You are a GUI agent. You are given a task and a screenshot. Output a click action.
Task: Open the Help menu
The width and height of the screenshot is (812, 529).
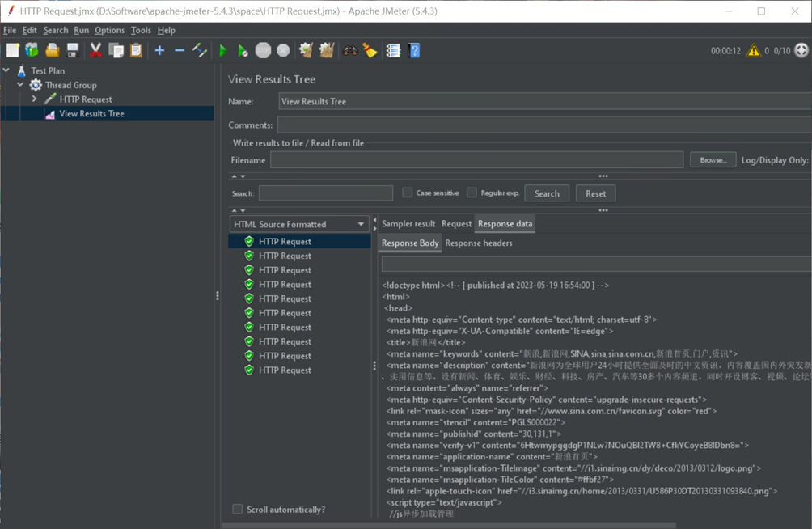[x=167, y=30]
